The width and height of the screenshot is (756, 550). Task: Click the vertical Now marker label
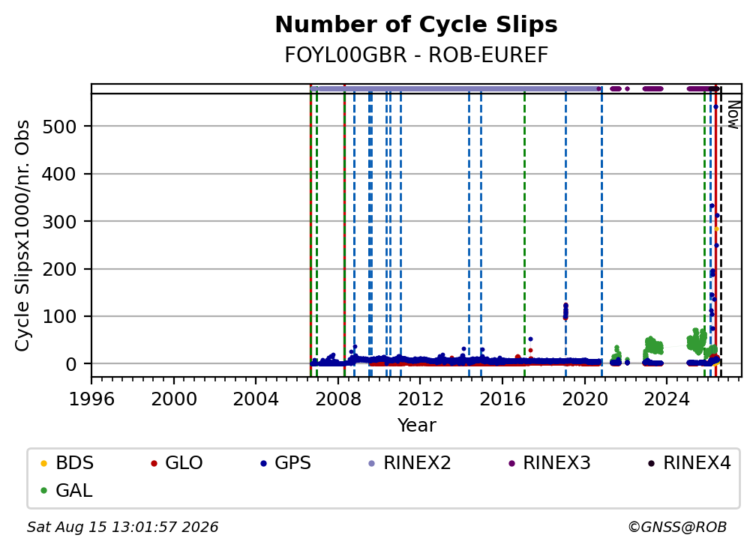(733, 115)
